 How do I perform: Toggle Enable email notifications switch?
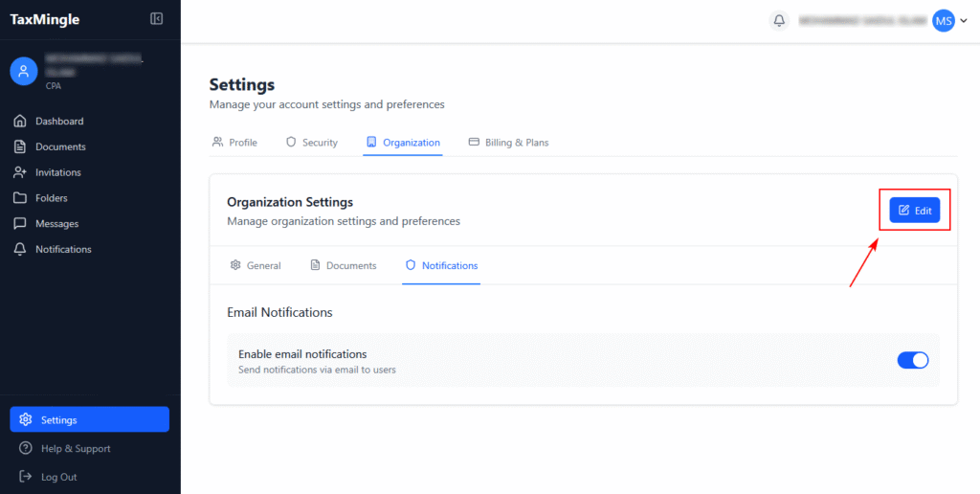[x=912, y=360]
